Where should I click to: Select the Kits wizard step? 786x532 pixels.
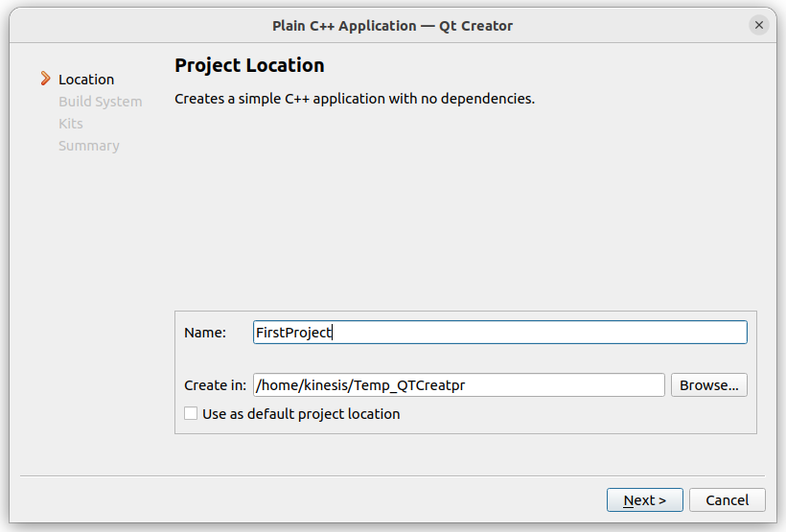click(x=71, y=124)
